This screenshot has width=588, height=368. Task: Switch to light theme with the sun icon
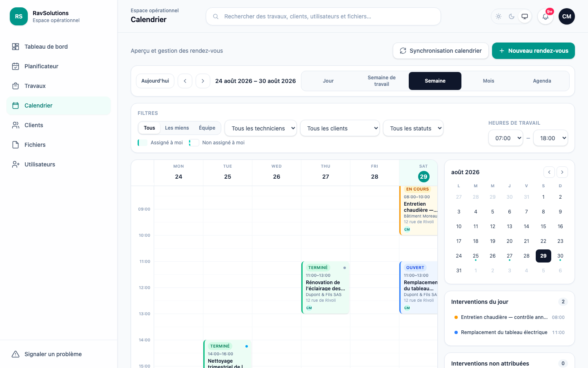(499, 16)
